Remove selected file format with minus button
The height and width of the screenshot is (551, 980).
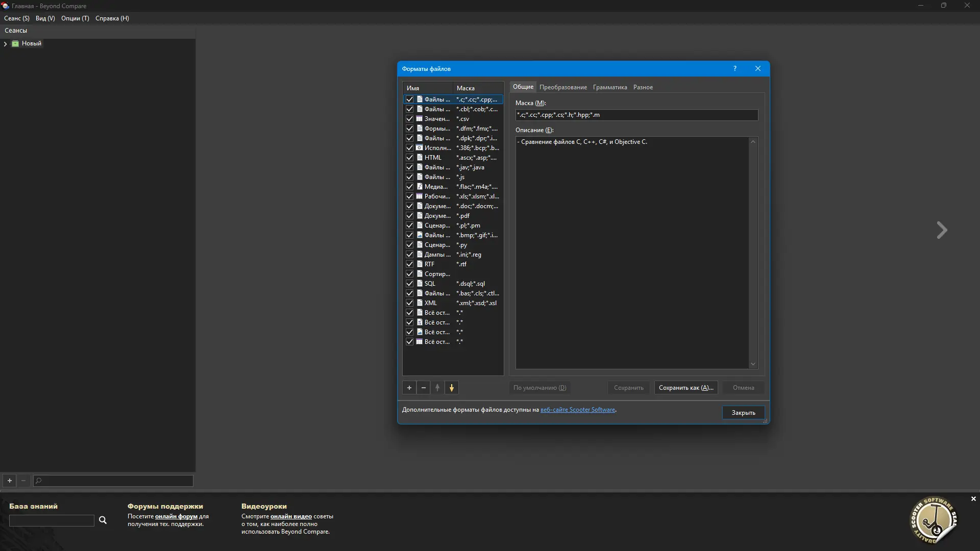[423, 388]
